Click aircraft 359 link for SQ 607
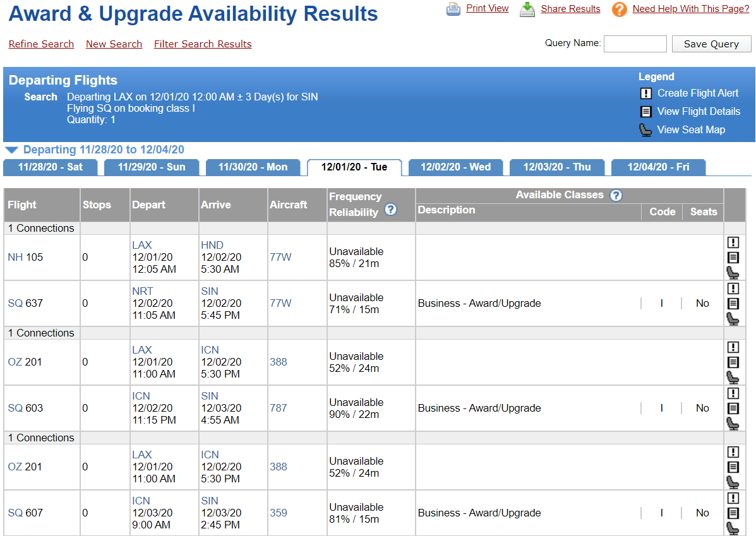Screen dimensions: 756x536 pos(278,513)
